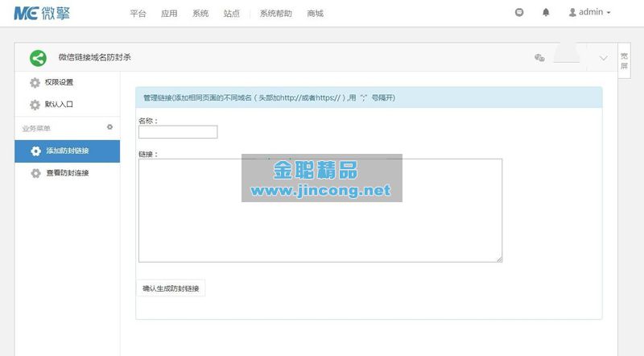Open the message chat bubble icon

(x=519, y=12)
